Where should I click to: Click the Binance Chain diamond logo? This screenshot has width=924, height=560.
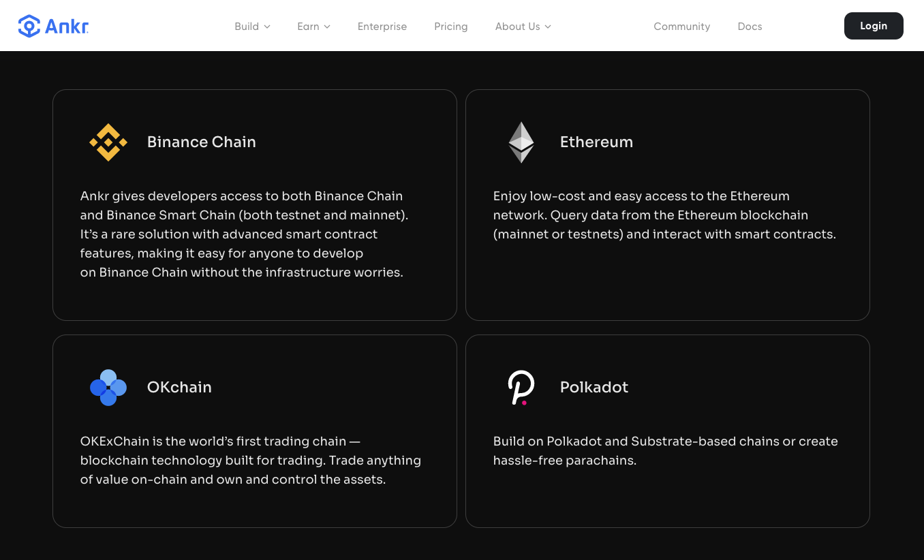(x=108, y=142)
